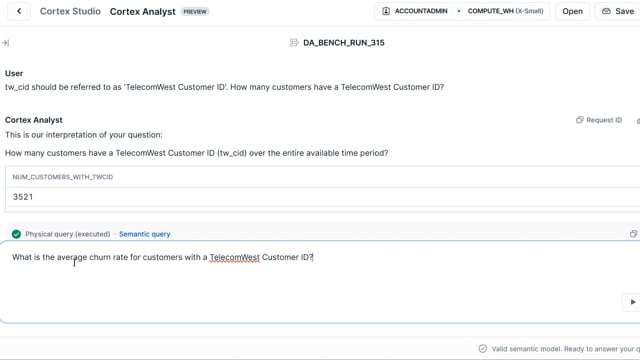Screen dimensions: 640x360
Task: Click the green executed checkmark icon
Action: tap(16, 234)
